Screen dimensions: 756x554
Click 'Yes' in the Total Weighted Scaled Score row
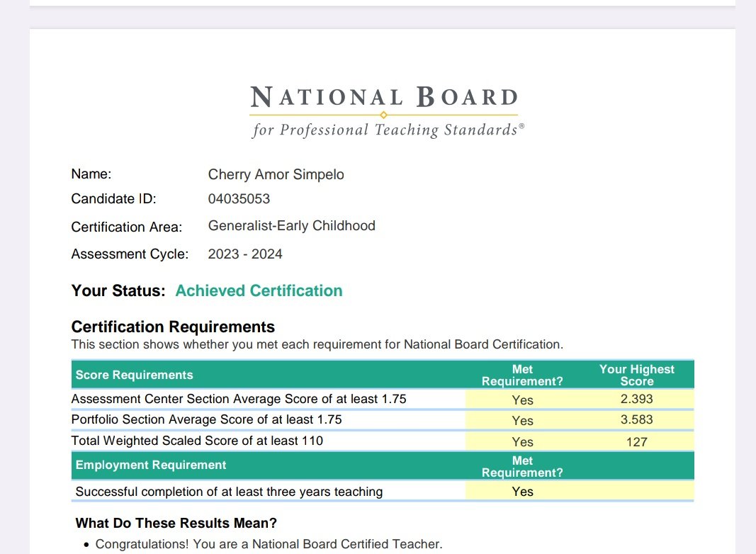(523, 442)
